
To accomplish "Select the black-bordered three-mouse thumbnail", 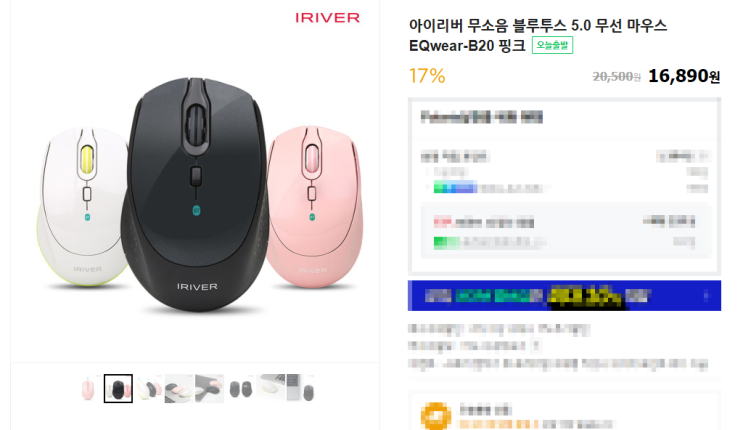I will [118, 388].
